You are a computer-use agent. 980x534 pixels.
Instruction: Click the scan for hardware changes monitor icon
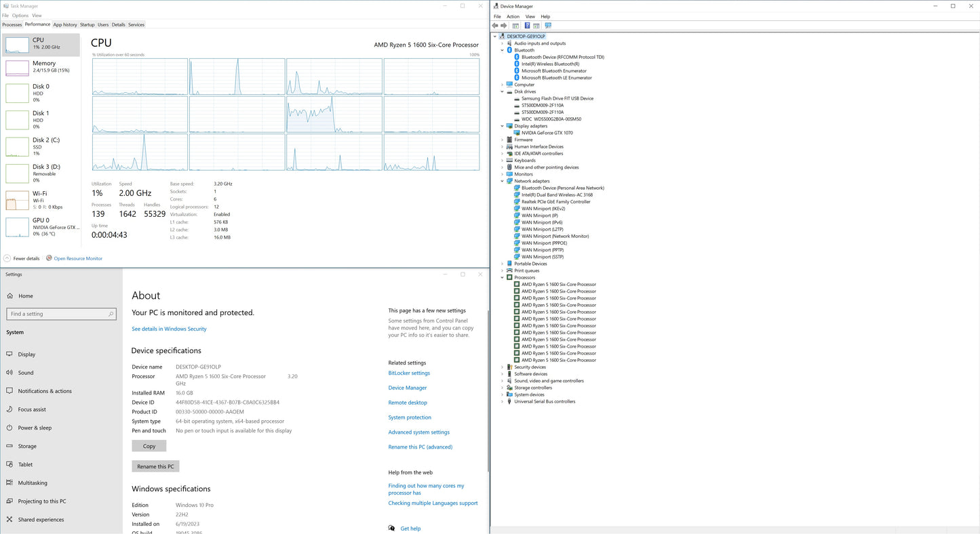pos(548,26)
